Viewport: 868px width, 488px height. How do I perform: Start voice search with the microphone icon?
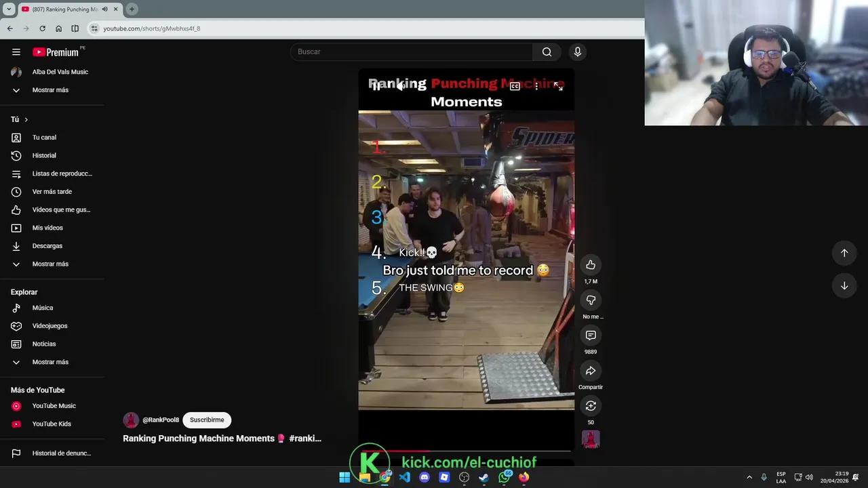[578, 52]
